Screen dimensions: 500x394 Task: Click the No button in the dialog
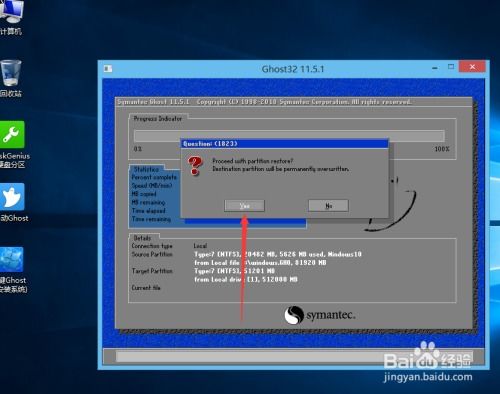[328, 206]
